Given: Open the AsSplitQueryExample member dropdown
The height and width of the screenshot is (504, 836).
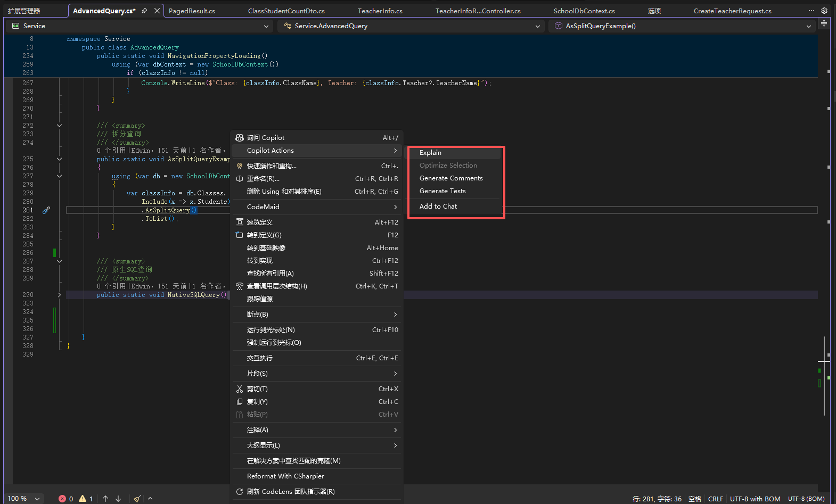Looking at the screenshot, I should [x=809, y=26].
